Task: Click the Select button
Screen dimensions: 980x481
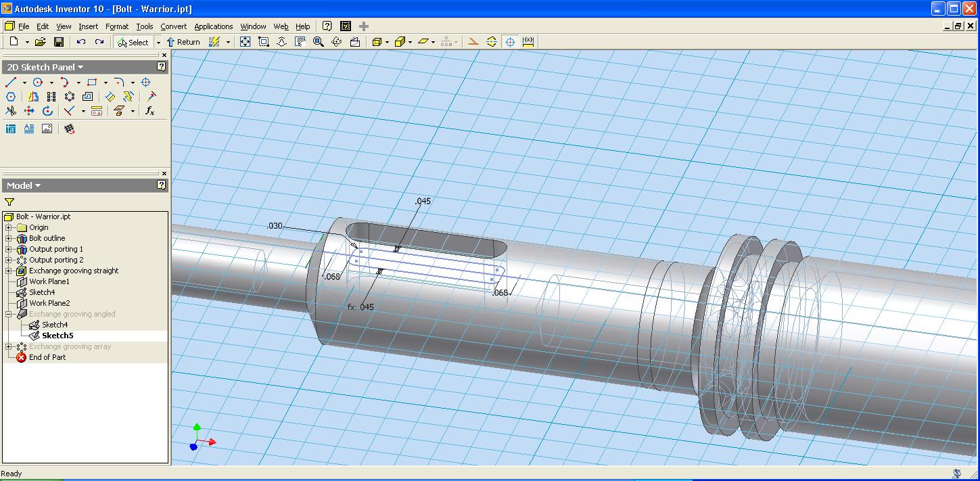Action: pyautogui.click(x=133, y=42)
